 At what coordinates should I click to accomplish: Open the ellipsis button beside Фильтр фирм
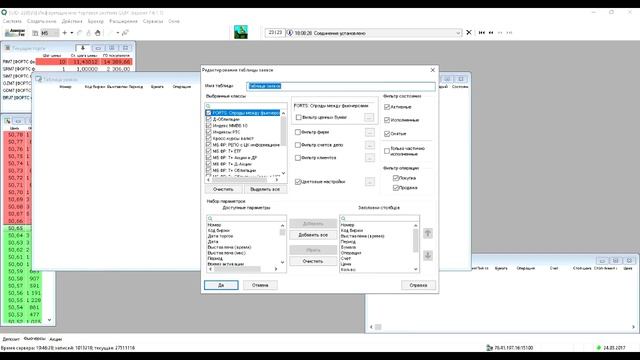click(369, 132)
